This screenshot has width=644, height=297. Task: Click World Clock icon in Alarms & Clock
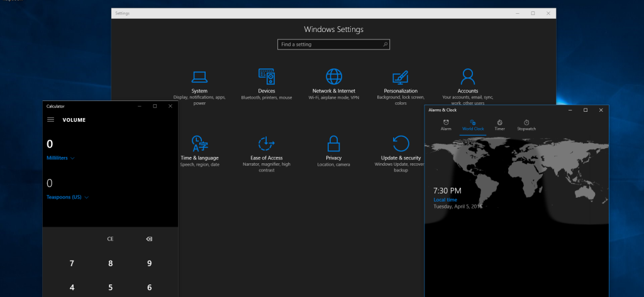tap(473, 122)
